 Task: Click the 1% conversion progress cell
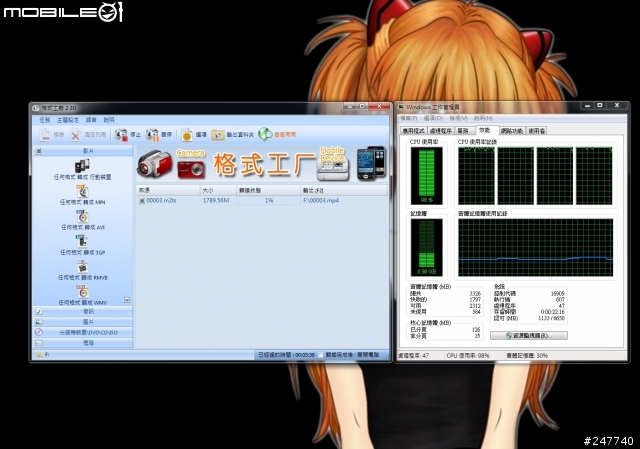click(269, 200)
